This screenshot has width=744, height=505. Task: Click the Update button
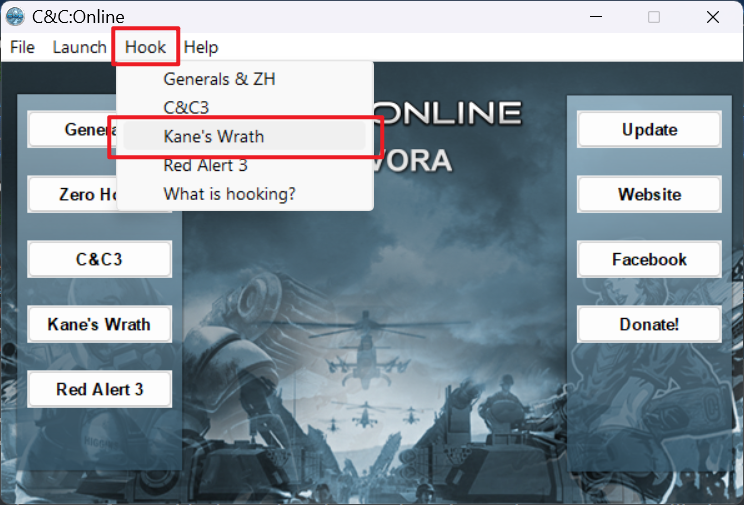coord(649,130)
